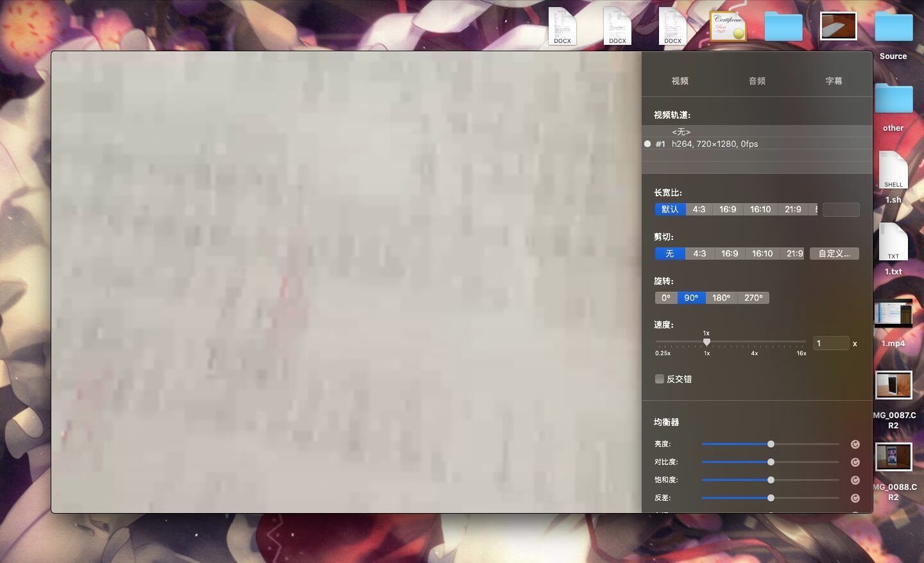Enable the 反交错 deinterlace checkbox
Image resolution: width=924 pixels, height=563 pixels.
[x=660, y=379]
